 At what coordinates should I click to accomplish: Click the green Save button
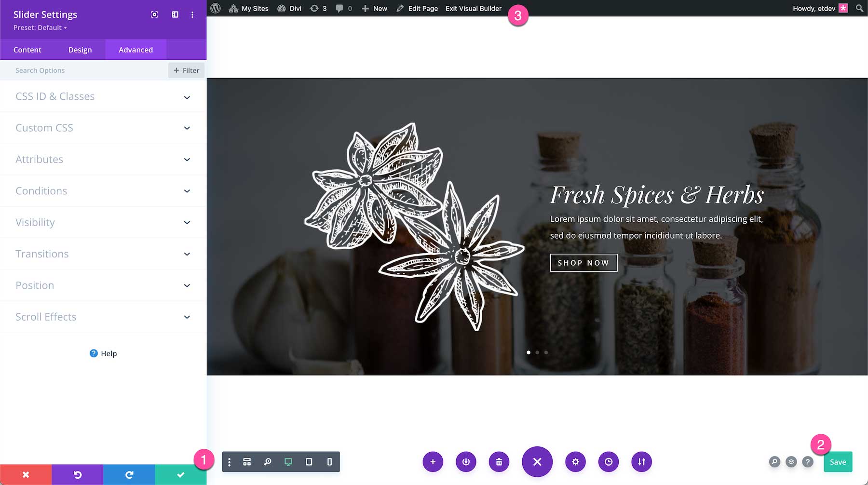point(838,462)
